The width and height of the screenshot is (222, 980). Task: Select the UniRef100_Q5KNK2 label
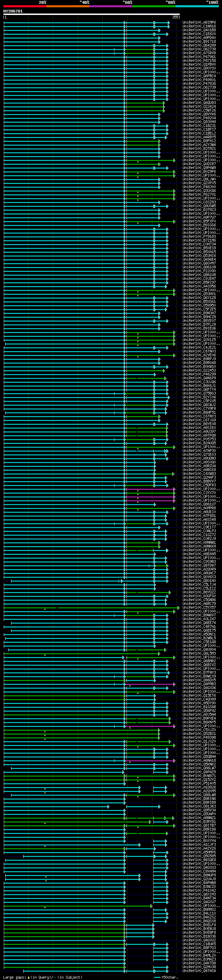click(x=199, y=764)
